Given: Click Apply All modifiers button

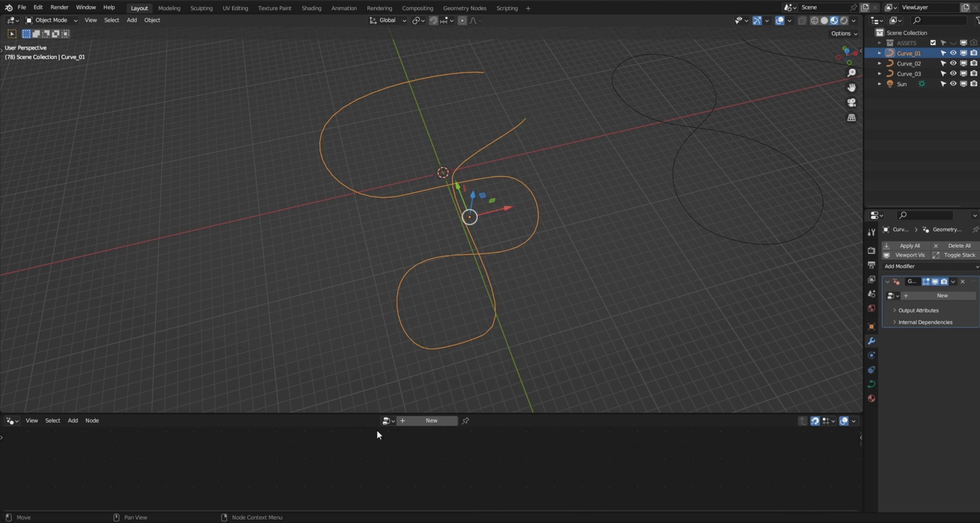Looking at the screenshot, I should pyautogui.click(x=905, y=246).
